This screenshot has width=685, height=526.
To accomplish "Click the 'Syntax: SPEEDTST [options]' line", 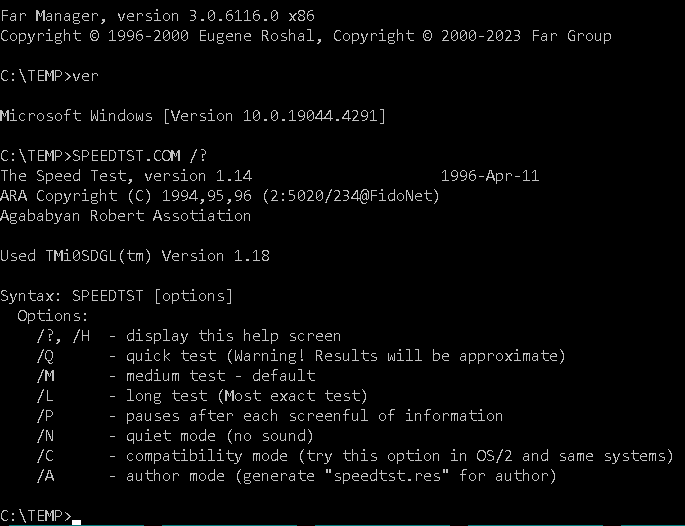I will (117, 296).
